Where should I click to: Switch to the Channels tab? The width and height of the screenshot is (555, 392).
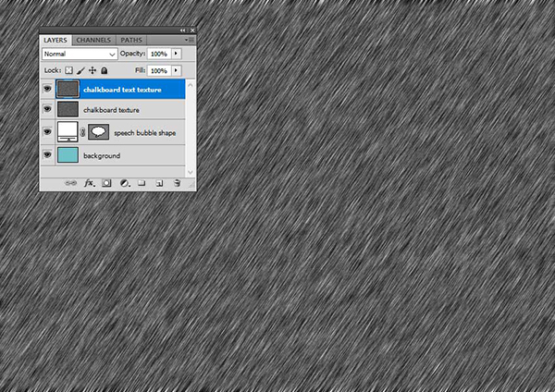(x=93, y=41)
